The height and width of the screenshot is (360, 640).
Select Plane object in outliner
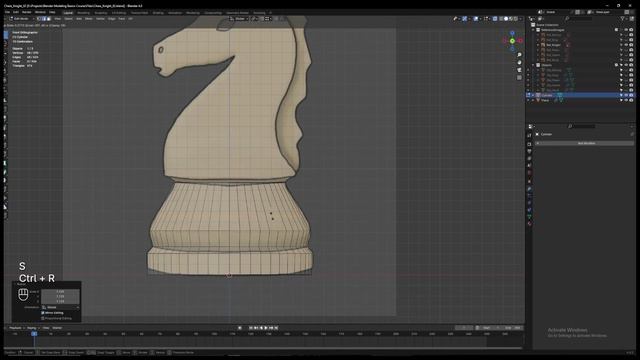(x=545, y=100)
